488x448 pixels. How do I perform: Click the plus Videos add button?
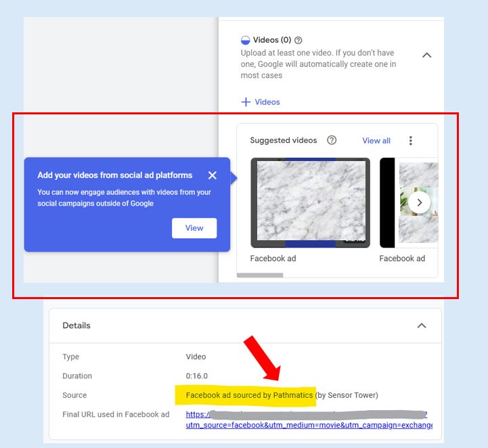(x=261, y=102)
